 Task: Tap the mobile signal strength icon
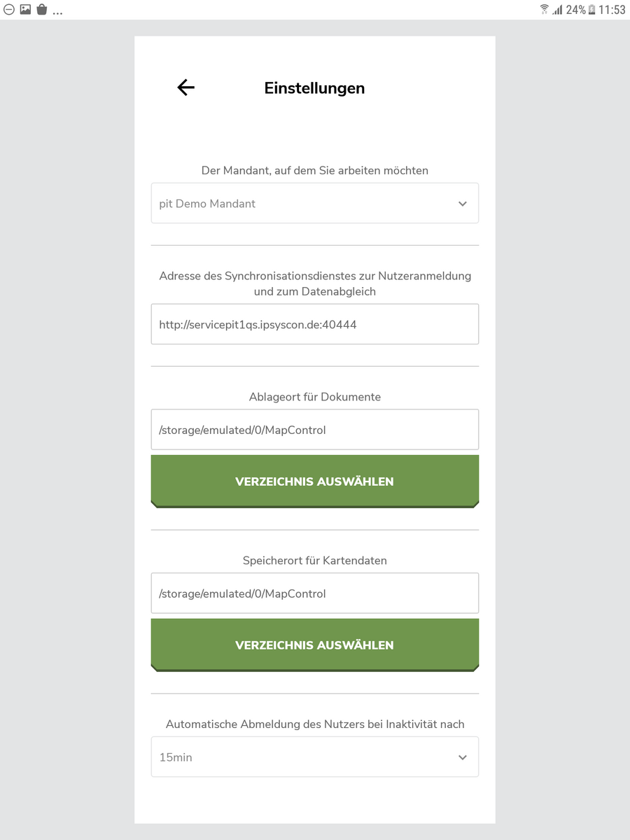pyautogui.click(x=557, y=10)
